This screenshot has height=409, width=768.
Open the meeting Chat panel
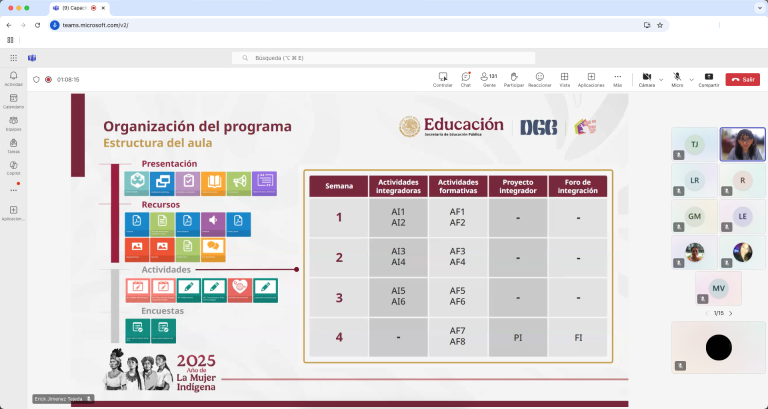point(466,77)
